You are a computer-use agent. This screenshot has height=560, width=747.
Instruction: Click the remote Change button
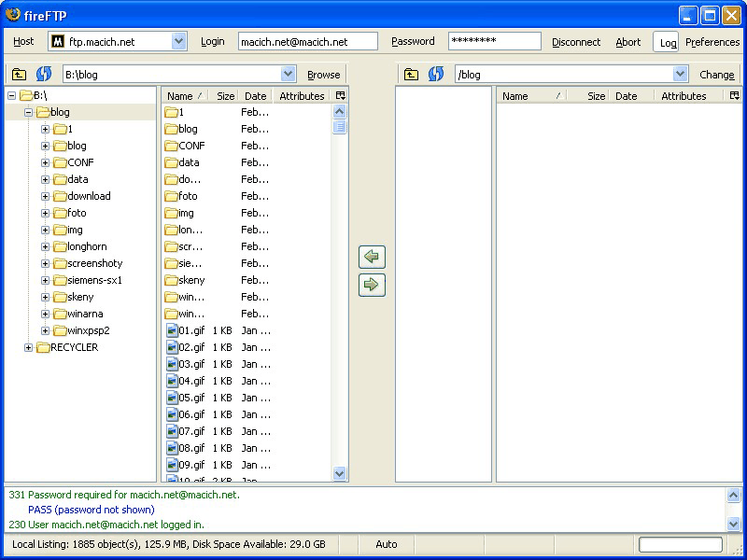[x=716, y=75]
